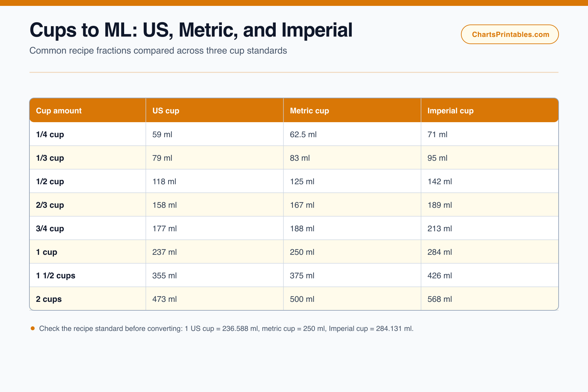Image resolution: width=588 pixels, height=392 pixels.
Task: Select the '83 ml' cell
Action: pyautogui.click(x=352, y=157)
